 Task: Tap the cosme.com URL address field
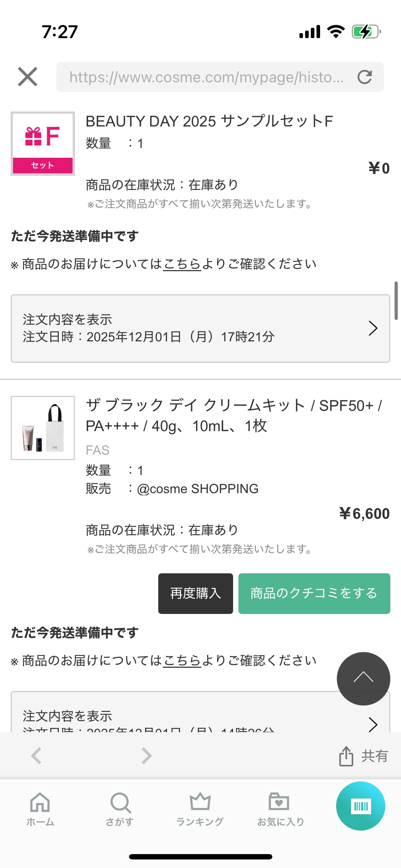pos(207,77)
